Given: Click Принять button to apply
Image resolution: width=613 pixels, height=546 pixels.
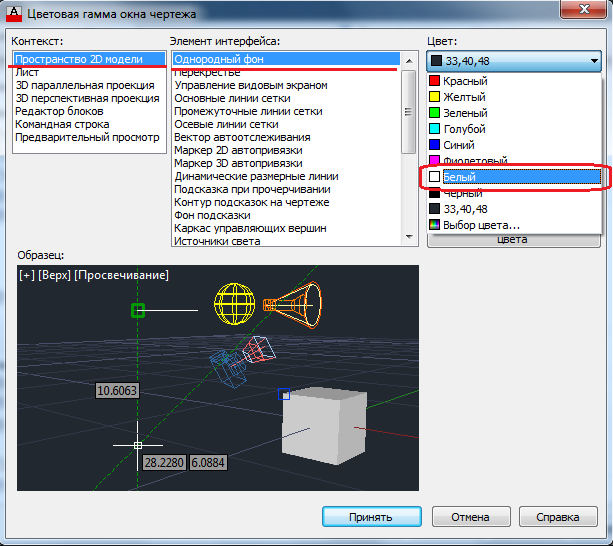Looking at the screenshot, I should [371, 517].
